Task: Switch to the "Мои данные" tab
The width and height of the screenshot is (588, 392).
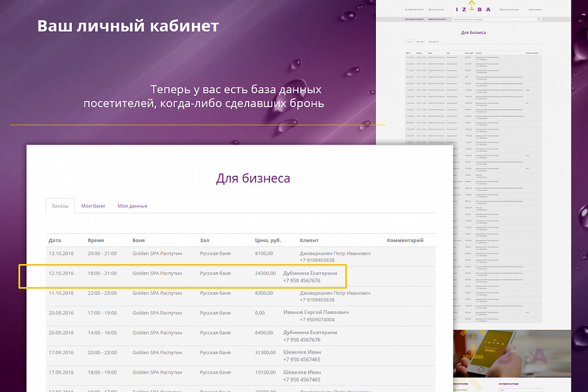Action: tap(132, 206)
